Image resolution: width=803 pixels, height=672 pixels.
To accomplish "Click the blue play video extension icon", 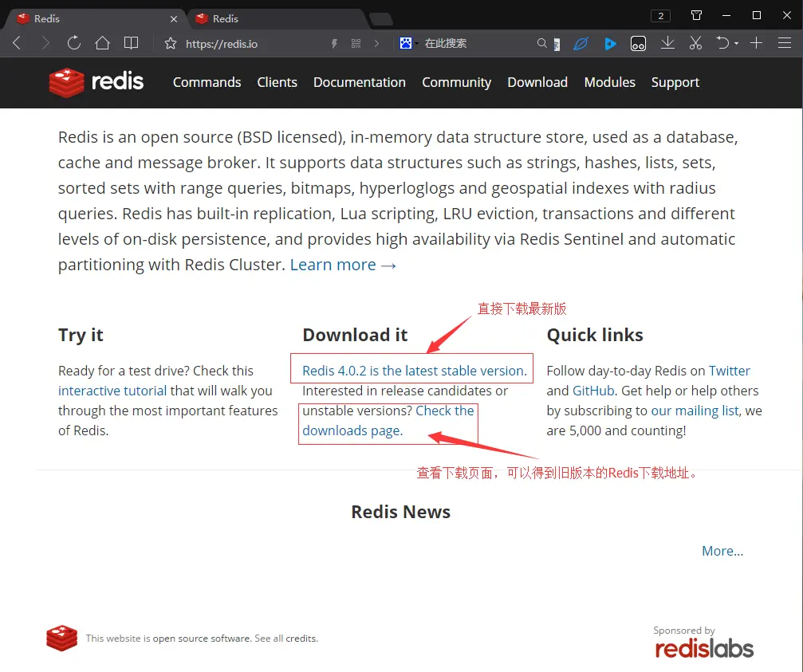I will point(610,44).
